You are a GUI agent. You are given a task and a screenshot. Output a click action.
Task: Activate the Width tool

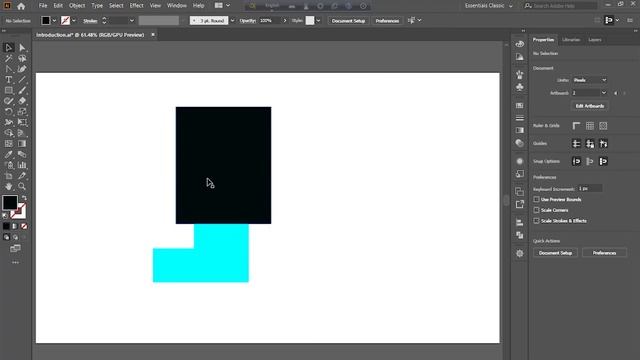(9, 122)
